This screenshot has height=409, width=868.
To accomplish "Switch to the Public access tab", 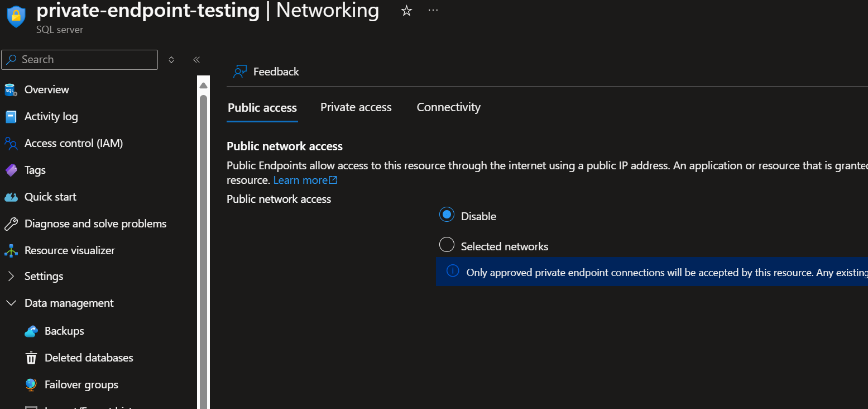I will 262,108.
